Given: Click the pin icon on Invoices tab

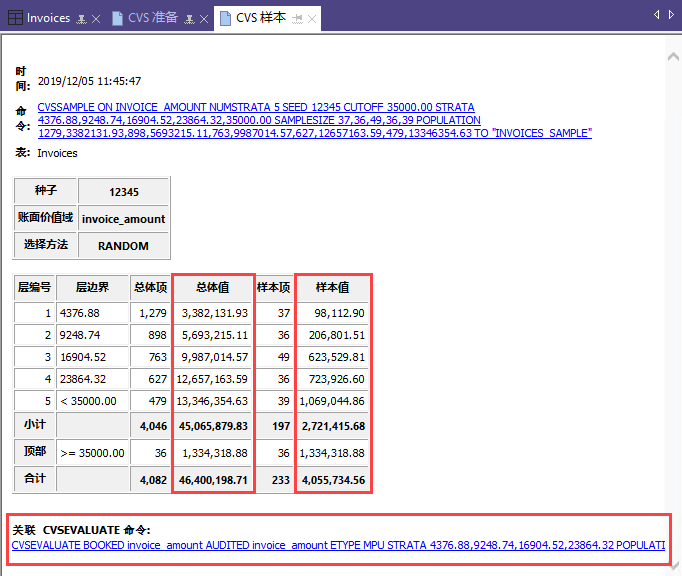Looking at the screenshot, I should [x=81, y=19].
